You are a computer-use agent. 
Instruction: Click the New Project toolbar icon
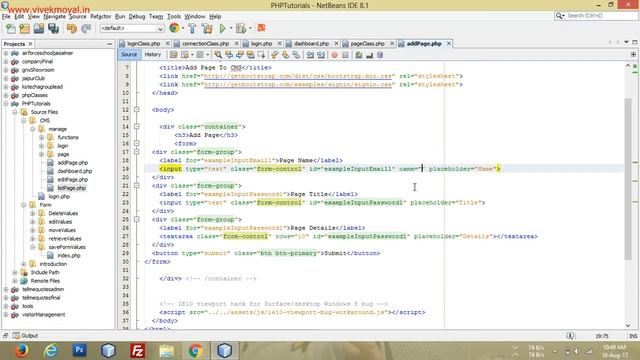(24, 28)
